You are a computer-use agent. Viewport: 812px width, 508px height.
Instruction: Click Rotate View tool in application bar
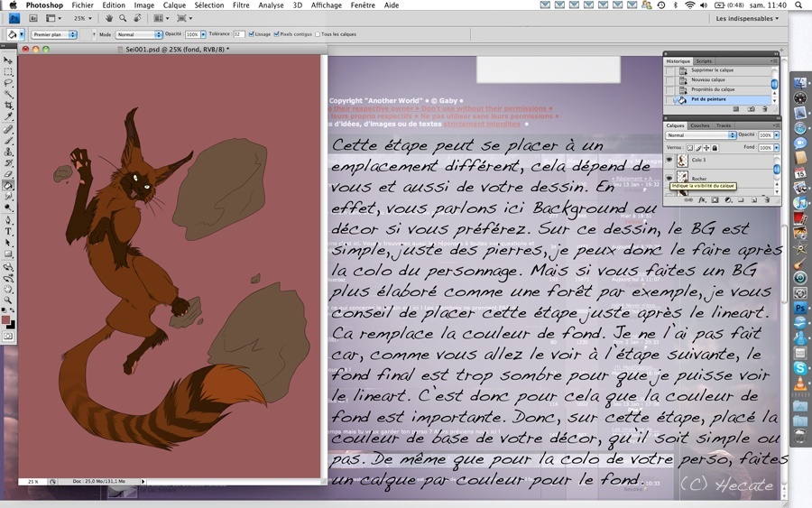(137, 18)
